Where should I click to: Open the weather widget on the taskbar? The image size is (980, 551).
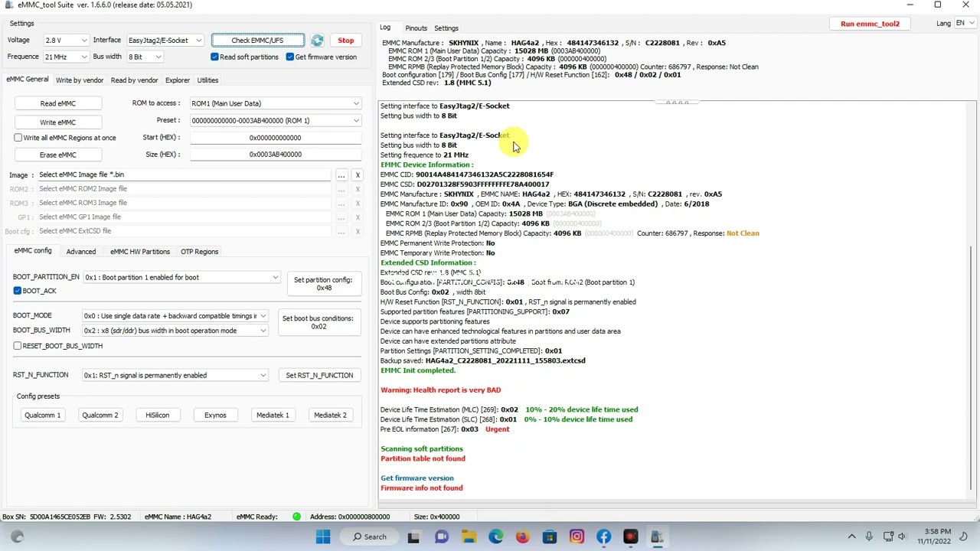pyautogui.click(x=18, y=536)
